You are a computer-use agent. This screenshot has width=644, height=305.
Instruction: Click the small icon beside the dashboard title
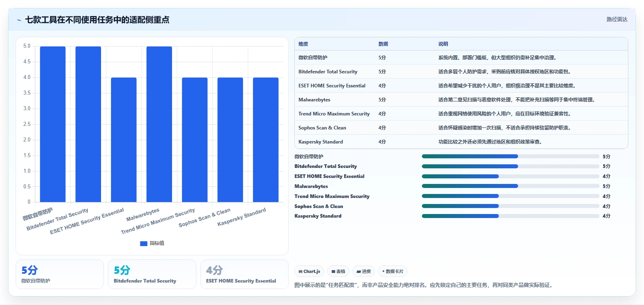[19, 20]
